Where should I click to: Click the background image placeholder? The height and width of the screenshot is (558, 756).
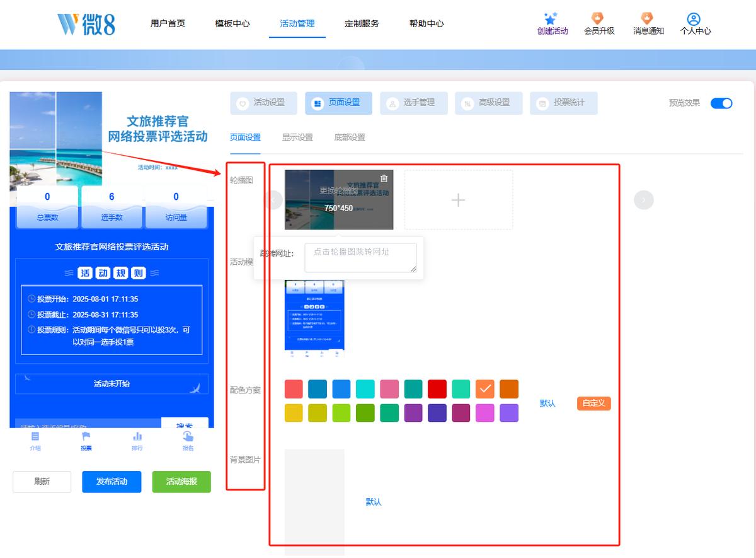tap(314, 502)
